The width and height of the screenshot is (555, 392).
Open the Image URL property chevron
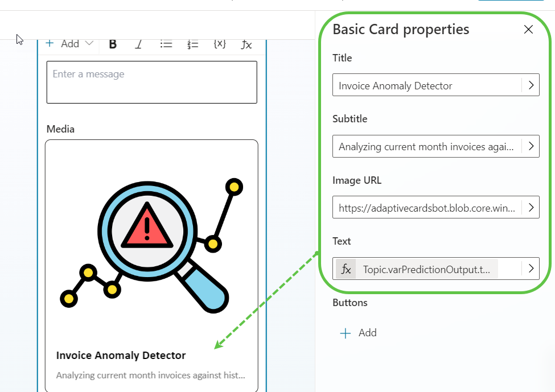click(x=531, y=207)
